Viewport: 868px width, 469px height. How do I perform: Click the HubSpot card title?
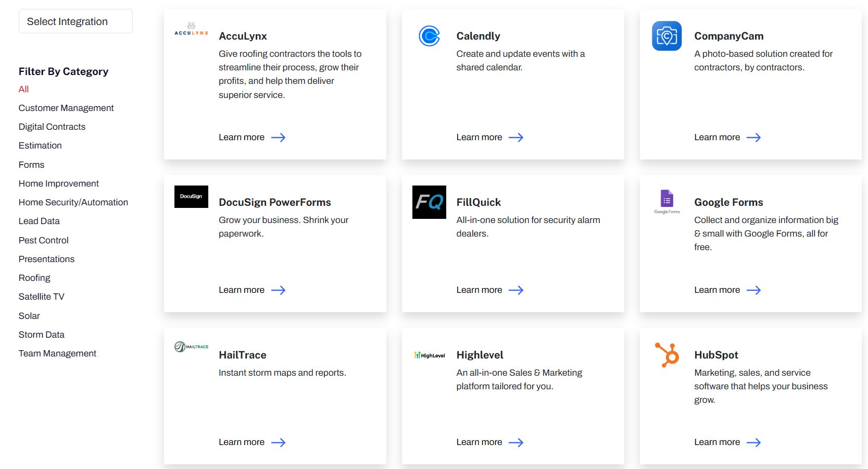click(x=716, y=355)
